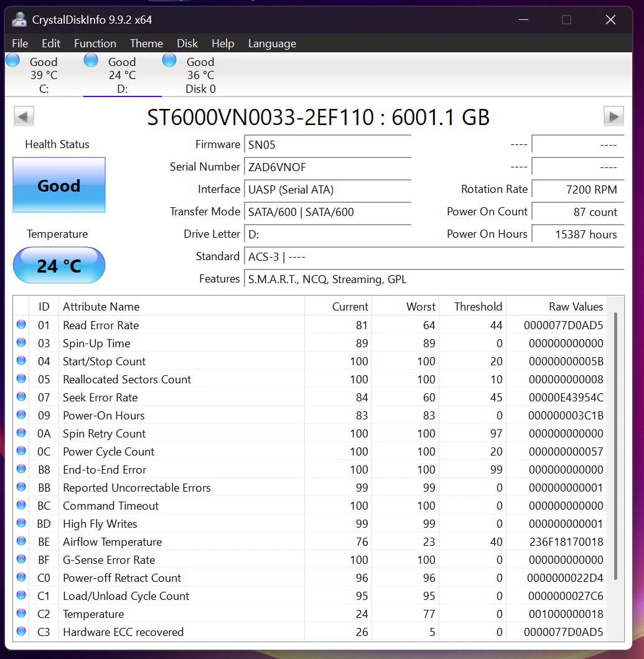
Task: Click the ID column header
Action: (44, 306)
